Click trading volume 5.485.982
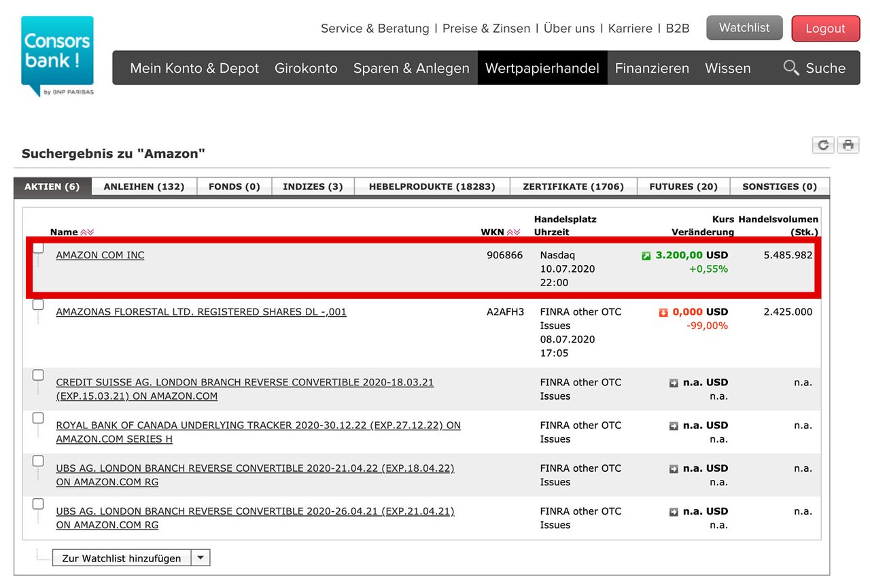 (x=788, y=256)
